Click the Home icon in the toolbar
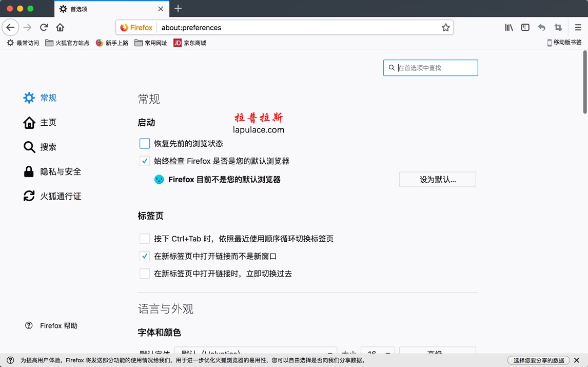This screenshot has width=588, height=367. click(x=60, y=27)
